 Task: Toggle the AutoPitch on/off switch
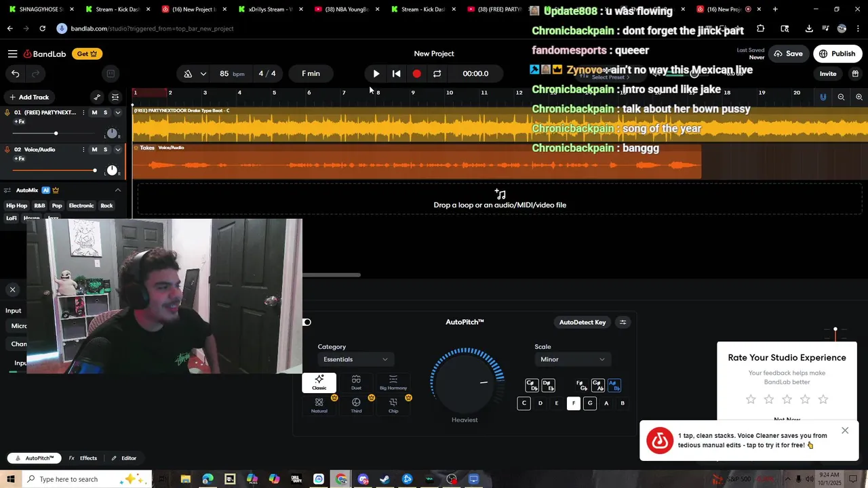[x=307, y=322]
